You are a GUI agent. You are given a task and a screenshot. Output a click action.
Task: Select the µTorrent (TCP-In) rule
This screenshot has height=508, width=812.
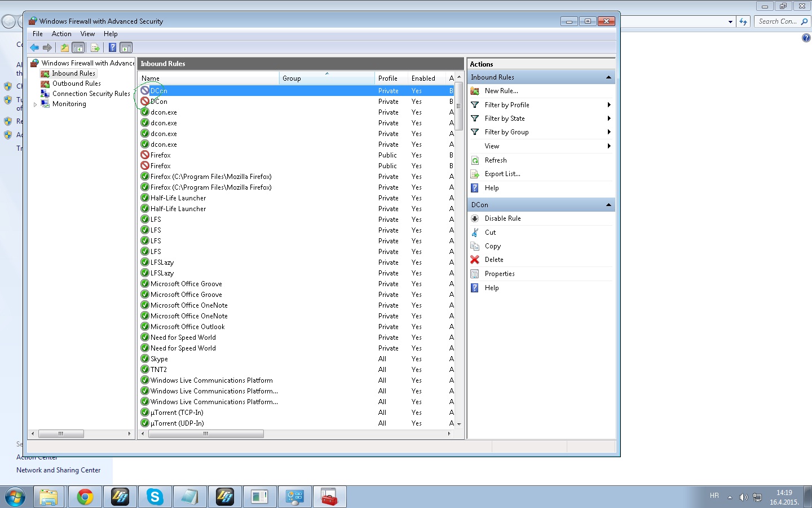coord(297,413)
